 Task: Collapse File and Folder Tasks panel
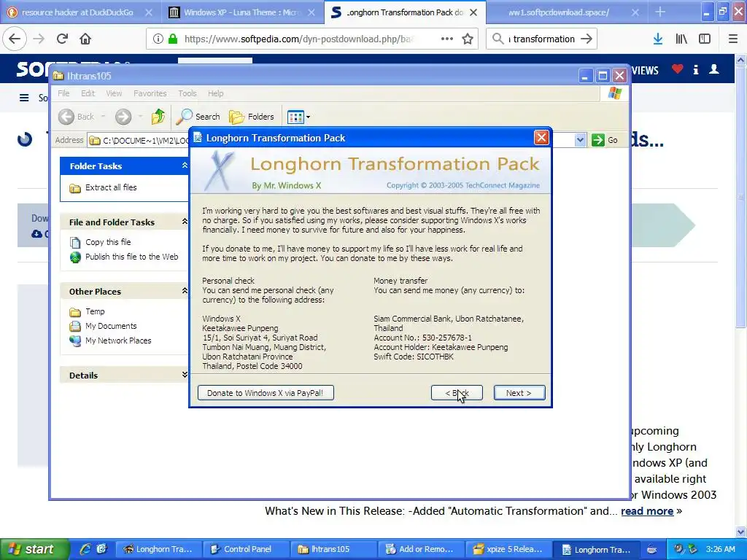(185, 222)
